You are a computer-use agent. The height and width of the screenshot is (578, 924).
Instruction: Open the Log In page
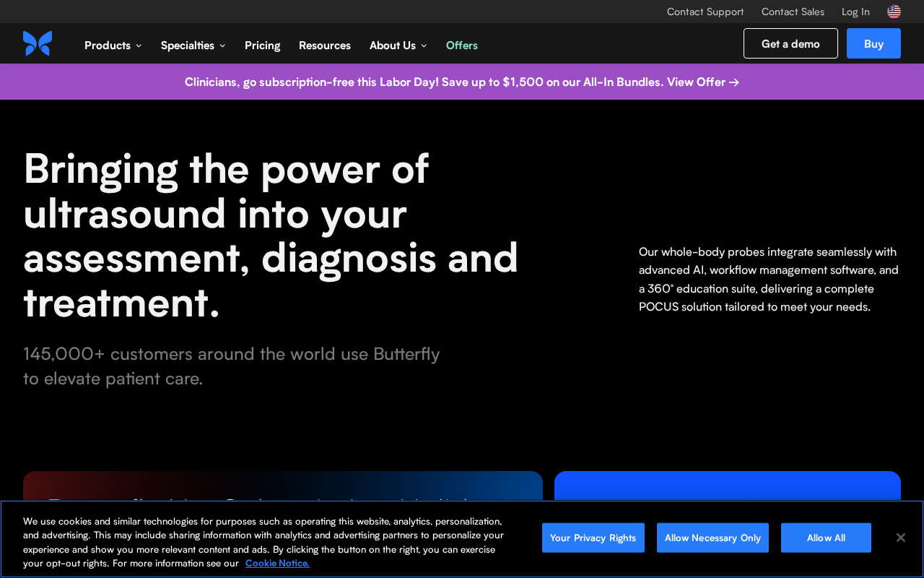pos(855,12)
